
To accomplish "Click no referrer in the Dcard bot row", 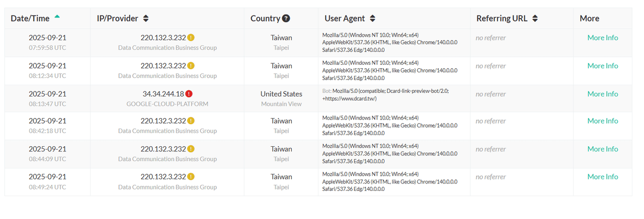I will (491, 94).
